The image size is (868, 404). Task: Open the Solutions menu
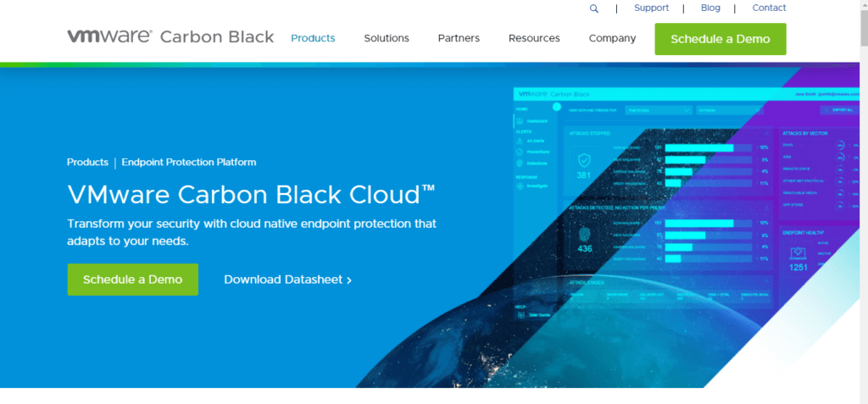coord(387,38)
